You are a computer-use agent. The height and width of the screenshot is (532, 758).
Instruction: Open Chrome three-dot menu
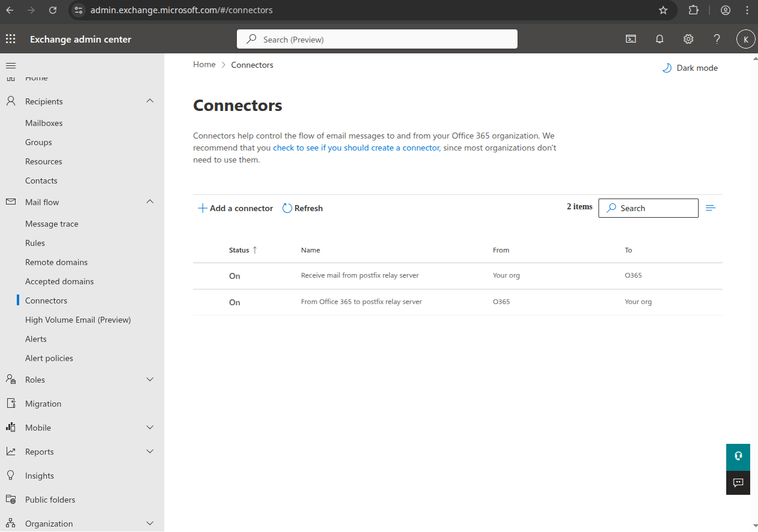tap(747, 10)
